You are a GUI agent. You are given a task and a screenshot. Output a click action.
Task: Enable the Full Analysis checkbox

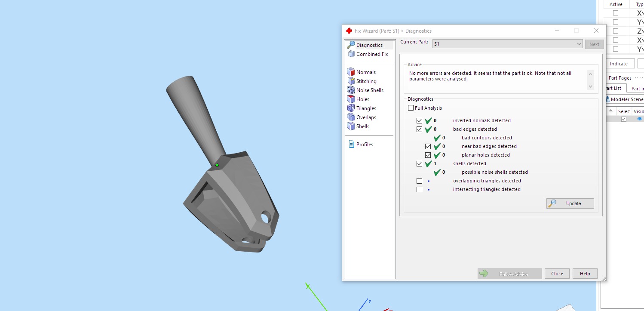(x=411, y=108)
